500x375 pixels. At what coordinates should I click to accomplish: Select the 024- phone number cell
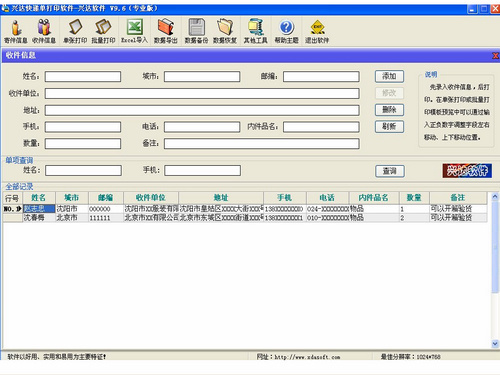327,209
